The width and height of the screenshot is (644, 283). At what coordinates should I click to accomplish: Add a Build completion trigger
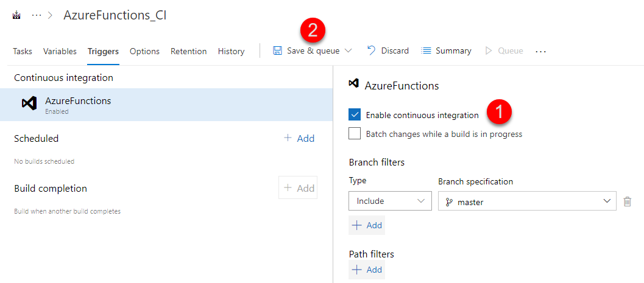[x=298, y=188]
